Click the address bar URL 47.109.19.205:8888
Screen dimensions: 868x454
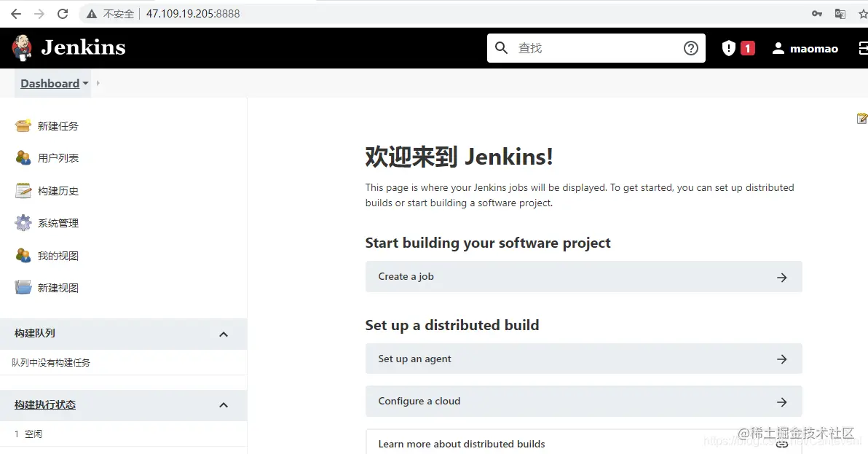[193, 14]
